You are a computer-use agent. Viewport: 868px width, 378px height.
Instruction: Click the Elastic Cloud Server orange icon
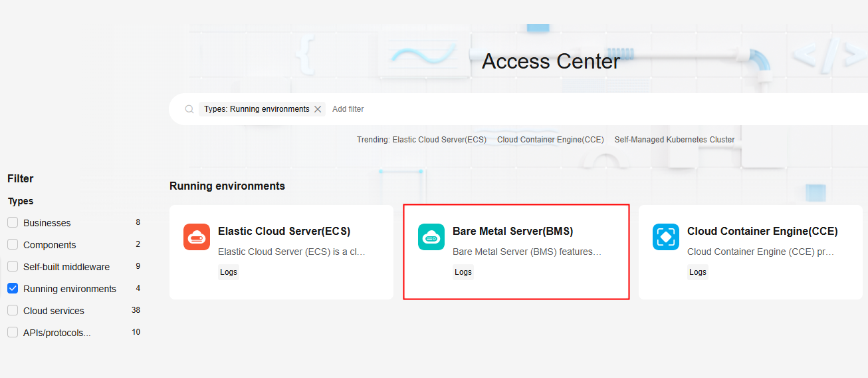coord(197,237)
